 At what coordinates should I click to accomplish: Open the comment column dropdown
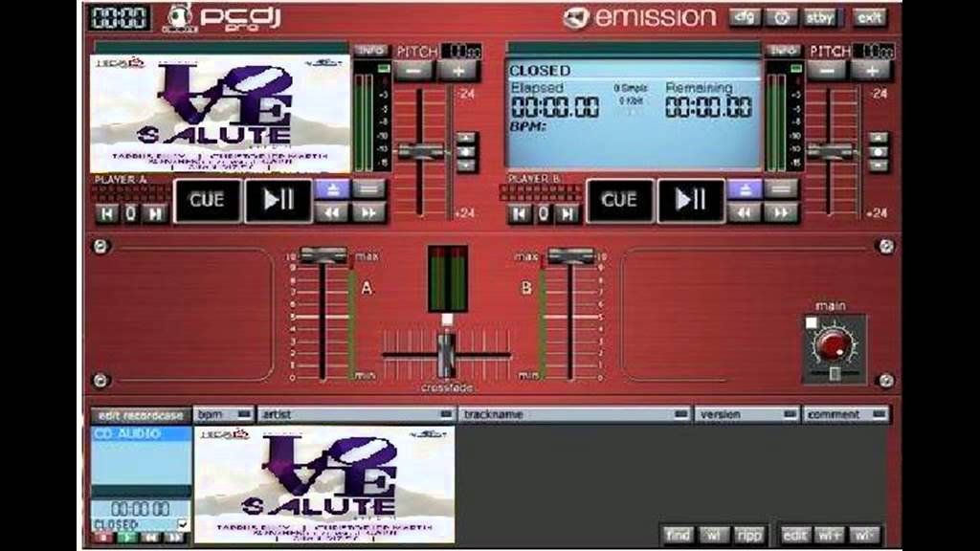(x=880, y=414)
